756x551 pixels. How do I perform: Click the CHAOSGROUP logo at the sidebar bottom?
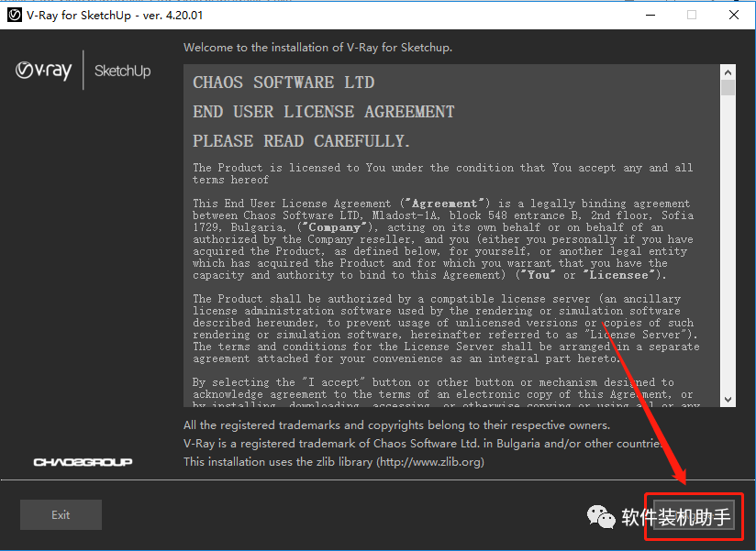[x=83, y=462]
